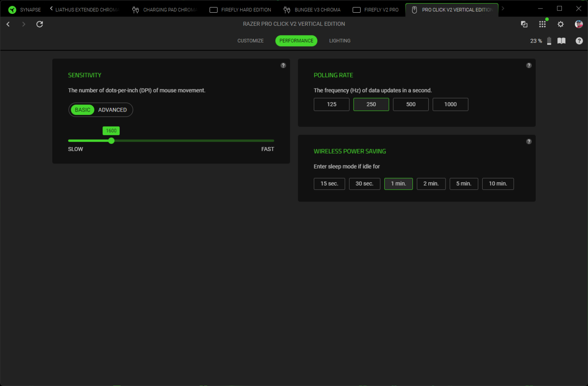Go to the Lighting section
Screen dimensions: 588x386
[x=340, y=41]
